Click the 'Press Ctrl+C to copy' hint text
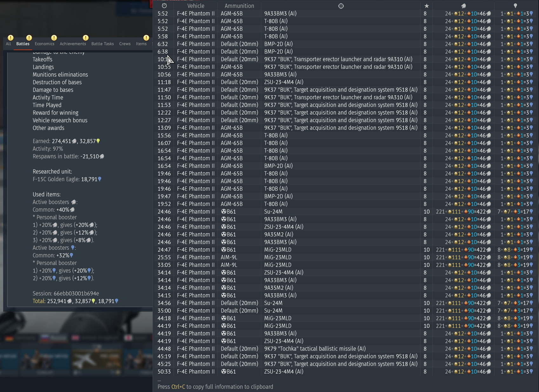Image resolution: width=539 pixels, height=392 pixels. tap(215, 387)
